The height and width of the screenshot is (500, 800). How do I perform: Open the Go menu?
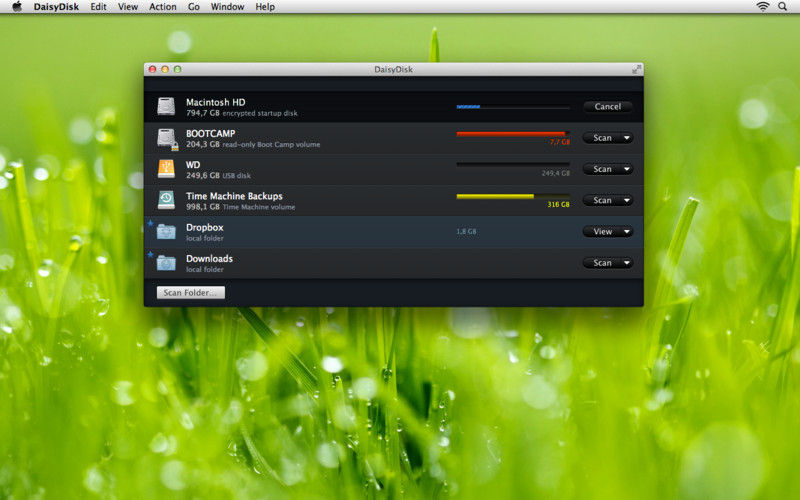[x=193, y=7]
